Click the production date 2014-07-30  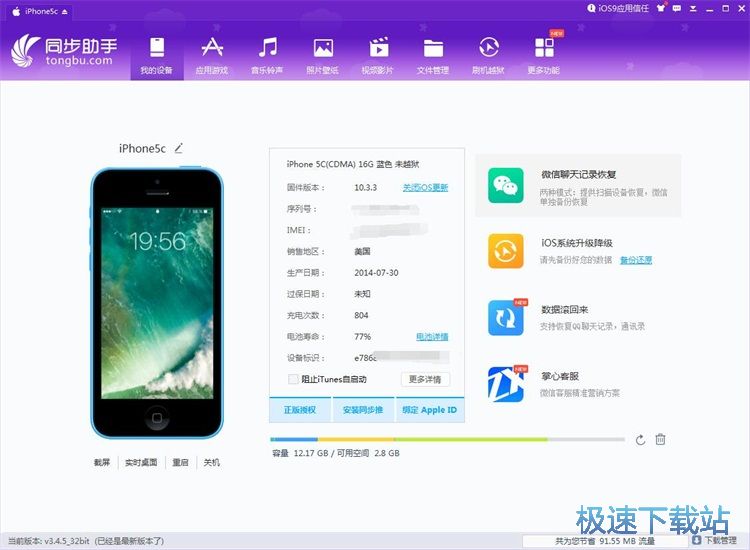[376, 273]
